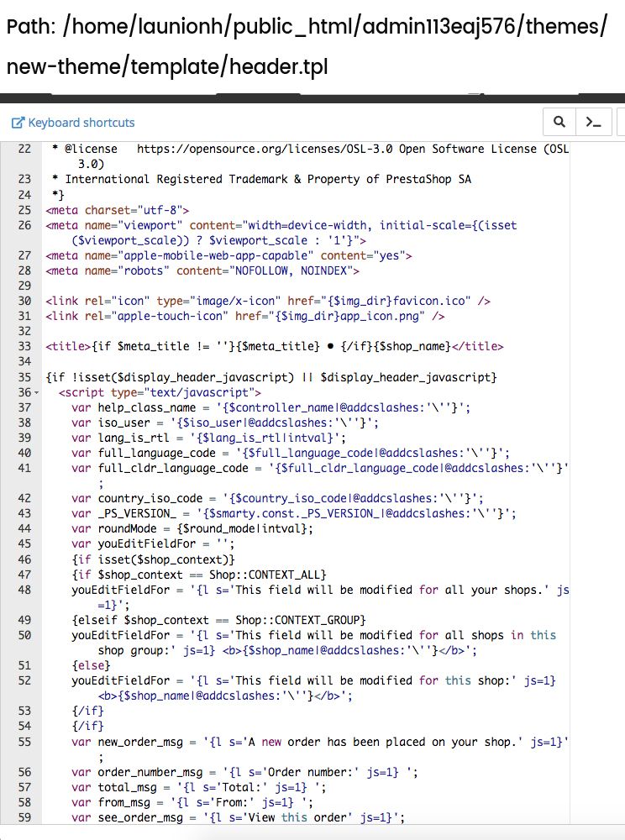Click the var total_msg line
This screenshot has width=625, height=840.
click(x=199, y=787)
